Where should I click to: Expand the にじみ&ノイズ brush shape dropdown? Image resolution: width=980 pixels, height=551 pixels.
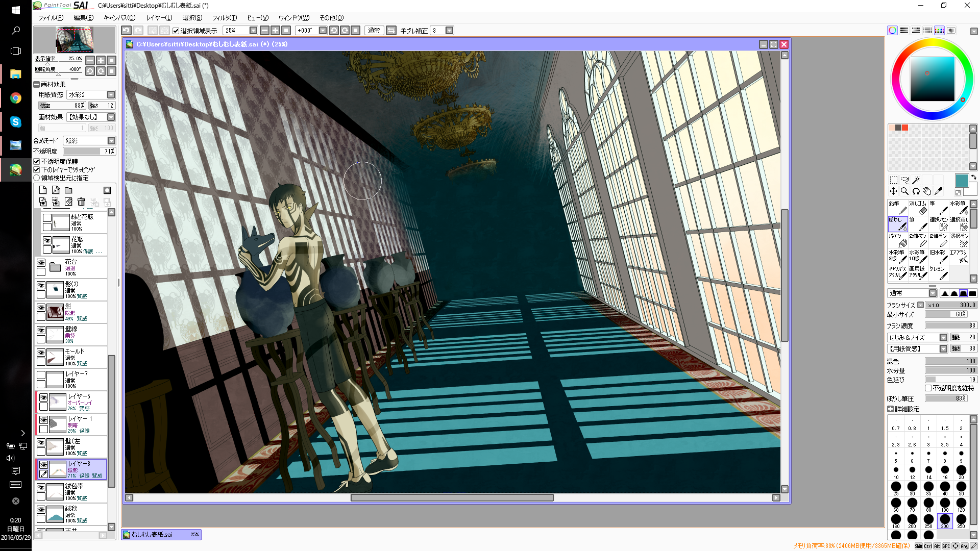943,337
